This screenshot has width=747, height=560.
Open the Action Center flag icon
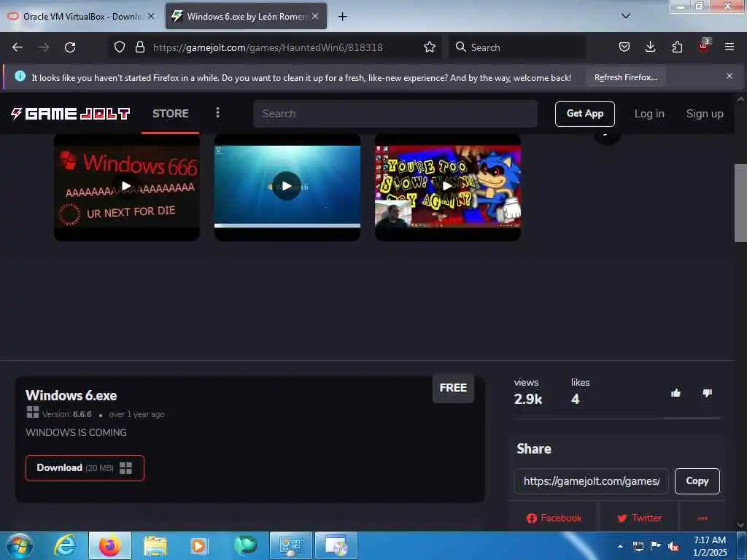tap(656, 546)
